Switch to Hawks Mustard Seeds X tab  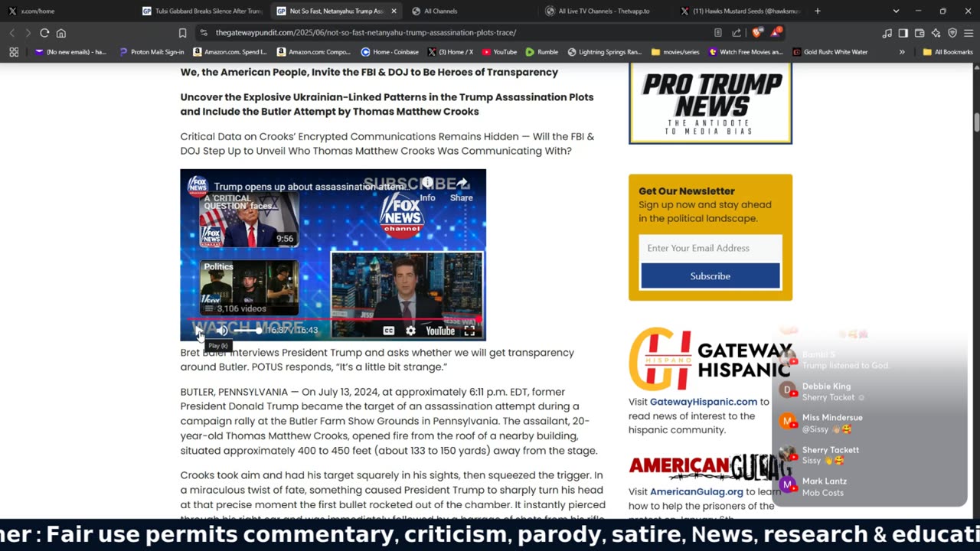pos(739,11)
